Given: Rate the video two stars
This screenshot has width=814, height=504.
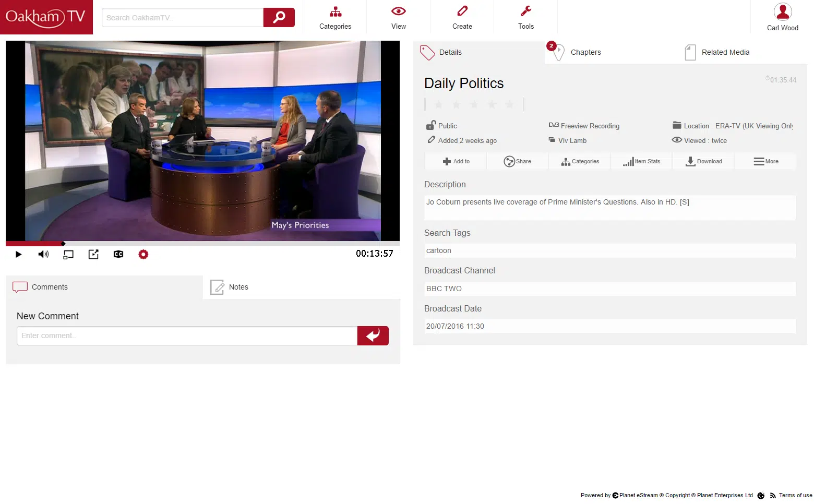Looking at the screenshot, I should (457, 105).
